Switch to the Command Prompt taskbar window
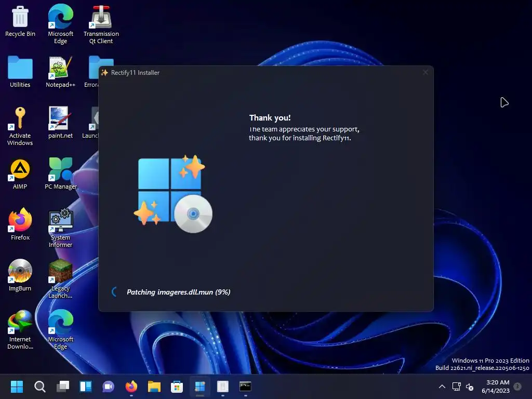This screenshot has width=532, height=399. 245,386
